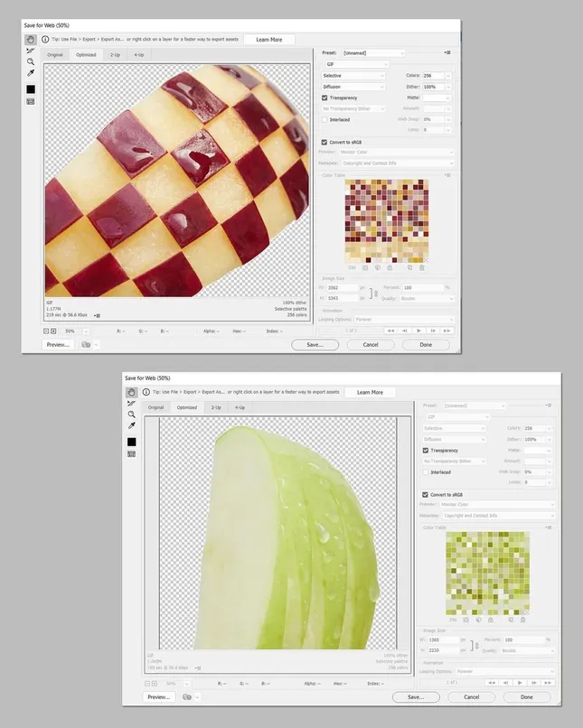The width and height of the screenshot is (583, 728).
Task: Open Color Table palette menu, top dialog
Action: coord(447,175)
